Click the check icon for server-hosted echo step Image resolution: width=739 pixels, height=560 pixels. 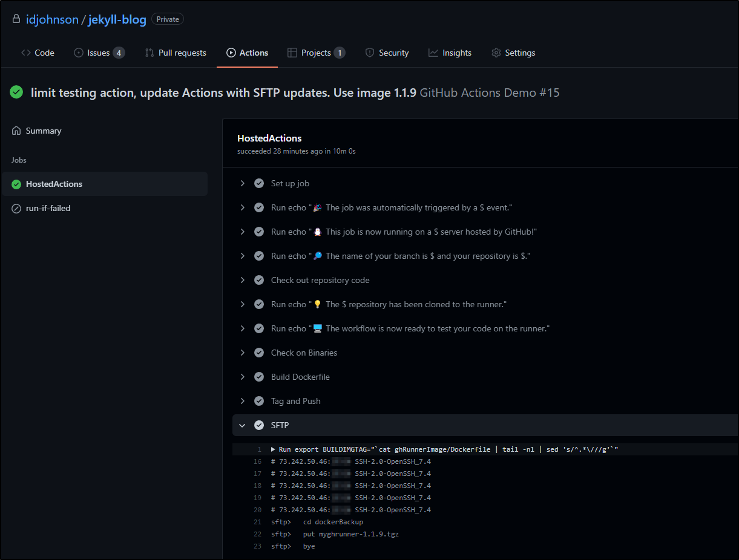pos(259,232)
